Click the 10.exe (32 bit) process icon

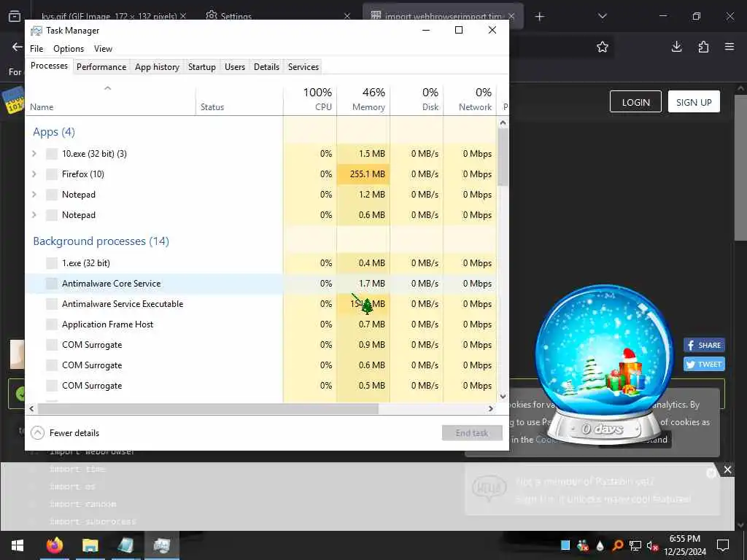52,154
